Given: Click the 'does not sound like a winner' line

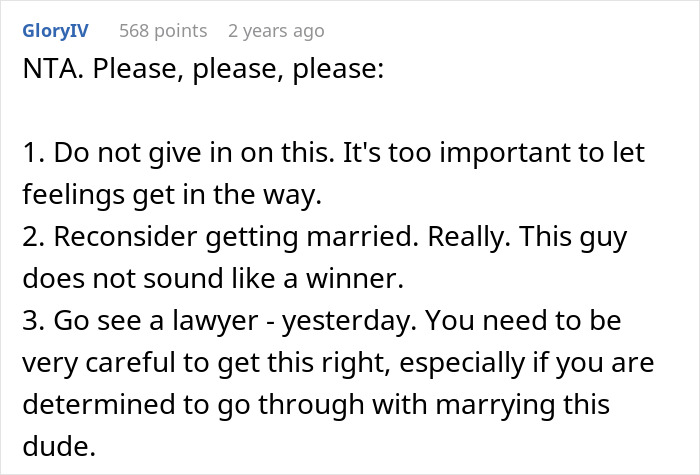Looking at the screenshot, I should 213,279.
